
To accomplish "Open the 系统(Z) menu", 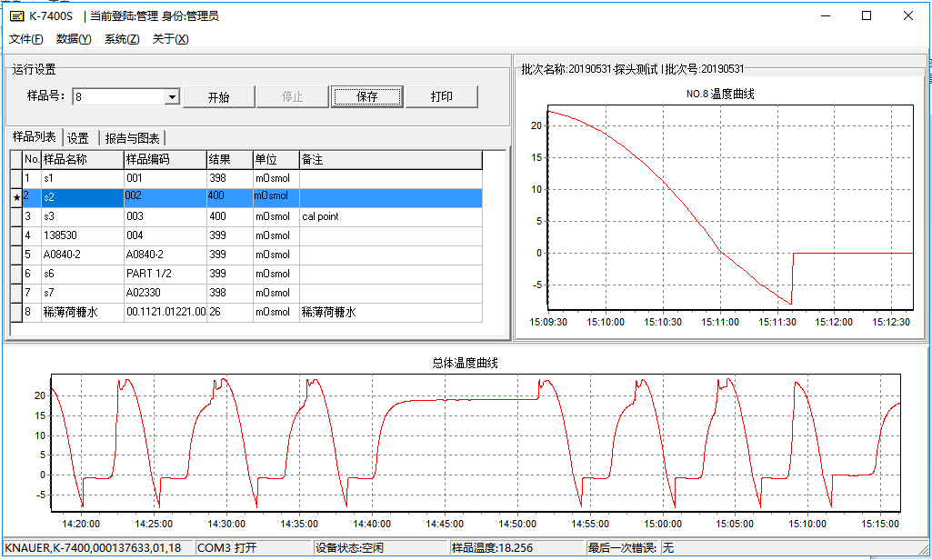I will tap(122, 39).
